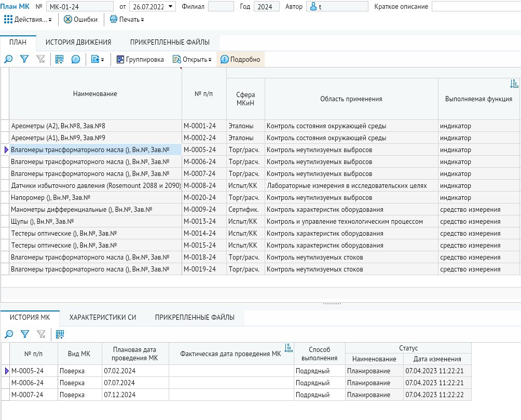This screenshot has height=420, width=521.
Task: Click the table settings icon in История МК toolbar
Action: click(60, 334)
